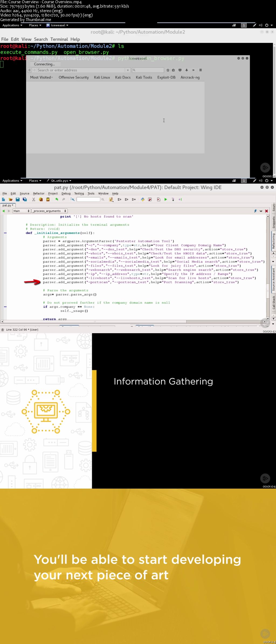Select the pat.py editor tab
The width and height of the screenshot is (276, 644).
[x=8, y=205]
